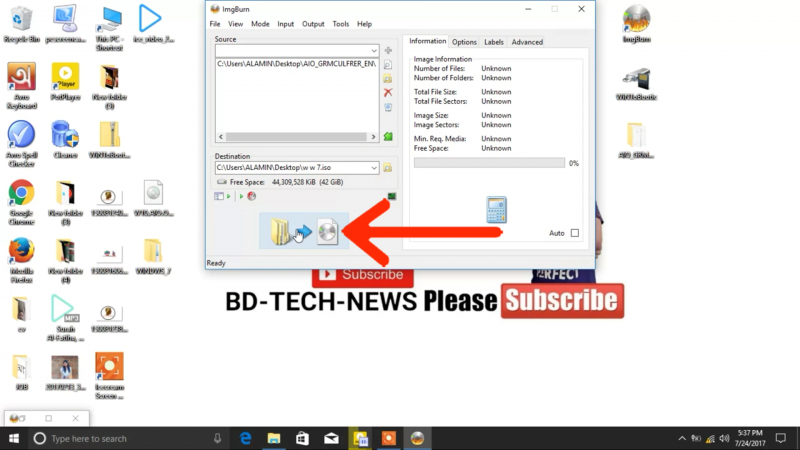This screenshot has width=800, height=450.
Task: Open ImgBurn desktop shortcut
Action: 636,23
